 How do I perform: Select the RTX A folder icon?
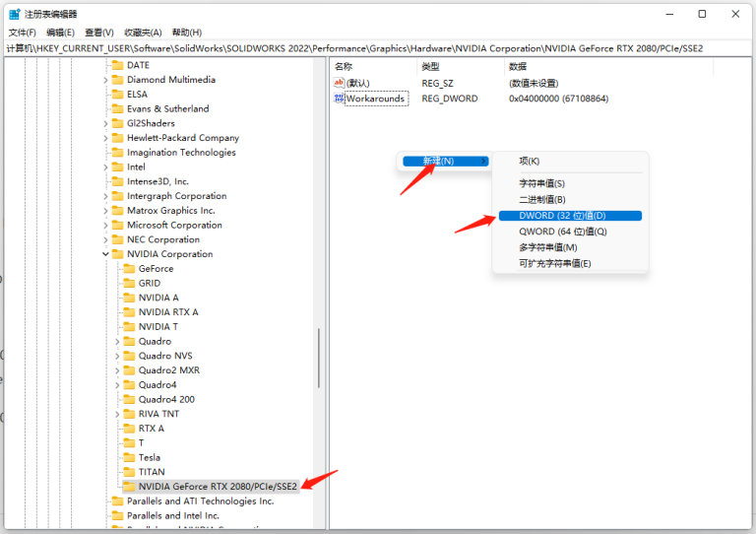click(x=129, y=429)
